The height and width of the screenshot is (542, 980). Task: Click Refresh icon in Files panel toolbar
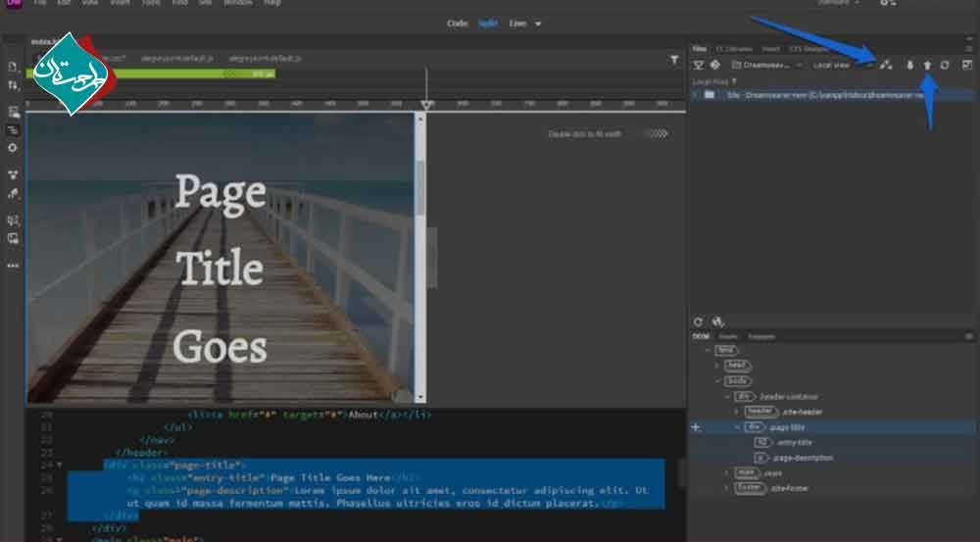click(945, 65)
